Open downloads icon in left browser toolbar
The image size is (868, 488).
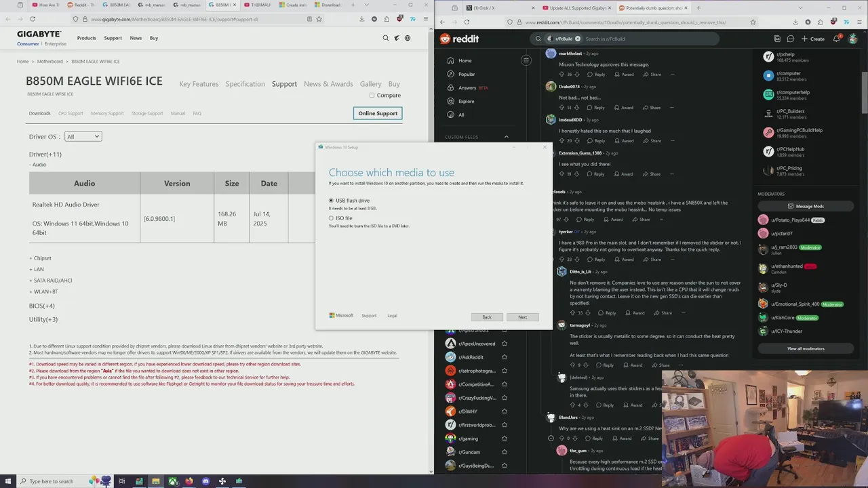(x=362, y=19)
